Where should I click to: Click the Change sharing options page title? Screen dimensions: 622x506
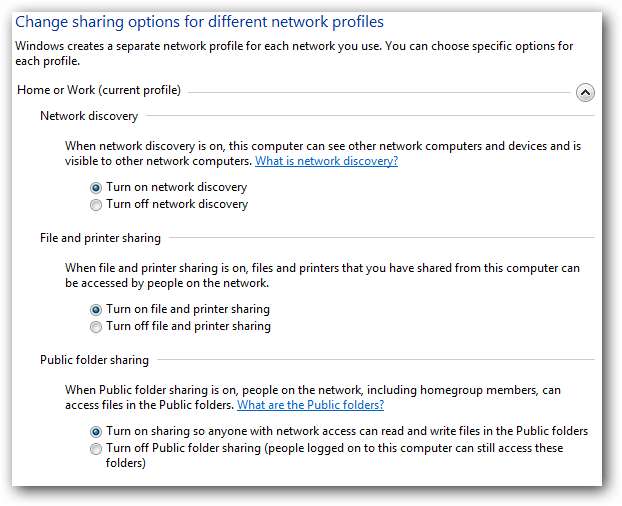tap(199, 21)
